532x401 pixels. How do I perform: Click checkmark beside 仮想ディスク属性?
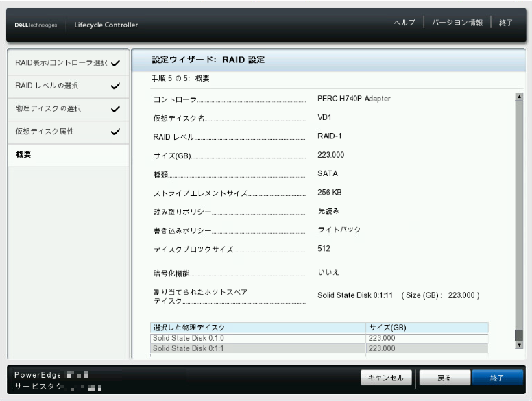(115, 132)
